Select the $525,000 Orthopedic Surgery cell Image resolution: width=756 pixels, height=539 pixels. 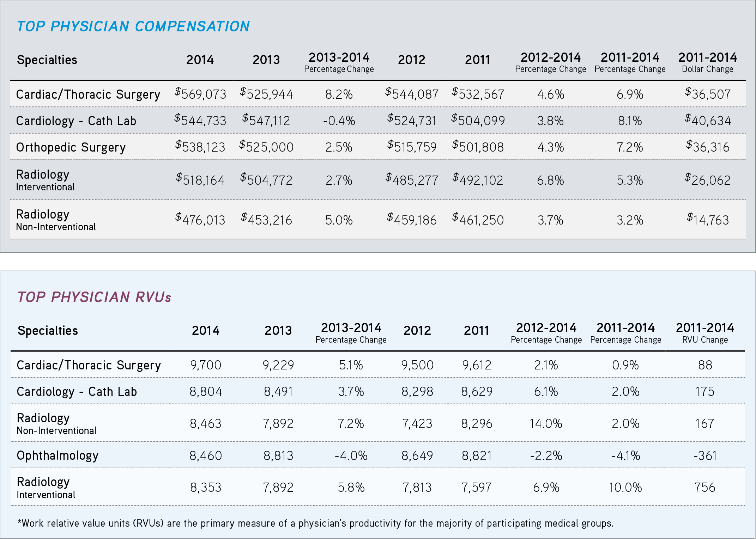(x=266, y=147)
